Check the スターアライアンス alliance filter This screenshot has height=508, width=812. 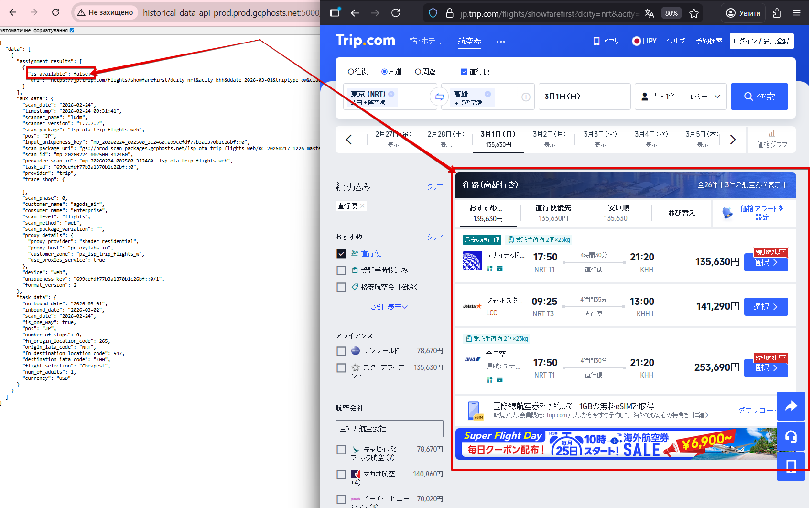click(x=341, y=368)
